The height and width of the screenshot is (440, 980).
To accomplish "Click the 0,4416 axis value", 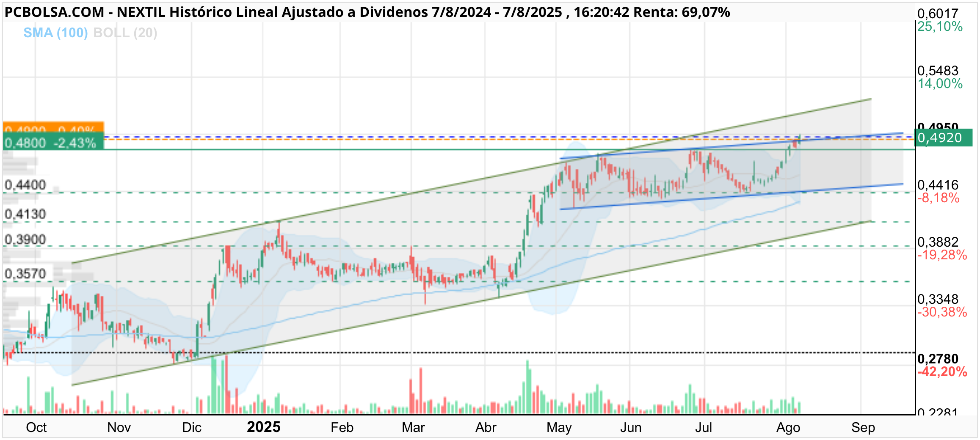I will click(x=938, y=185).
